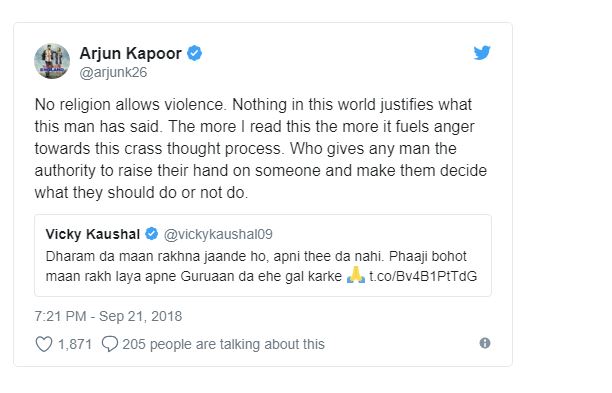Screen dimensions: 612x393
Task: Open Arjun Kapoor's profile picture
Action: 52,61
